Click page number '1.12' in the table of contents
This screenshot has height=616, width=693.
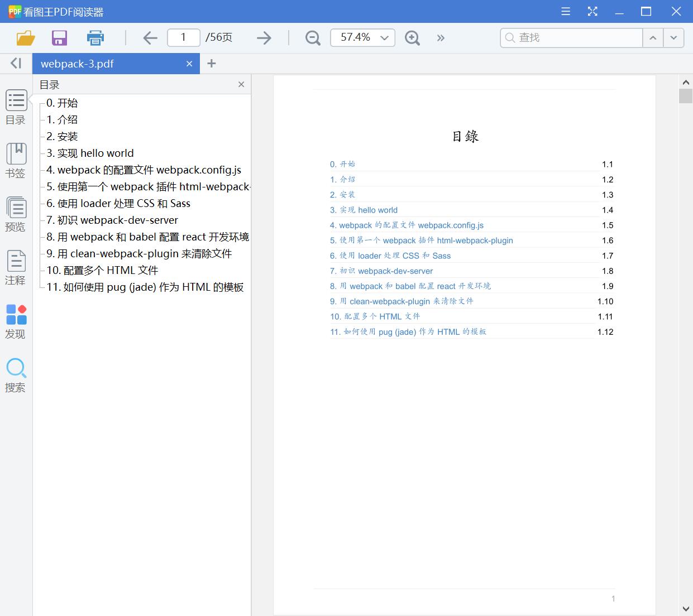[605, 331]
